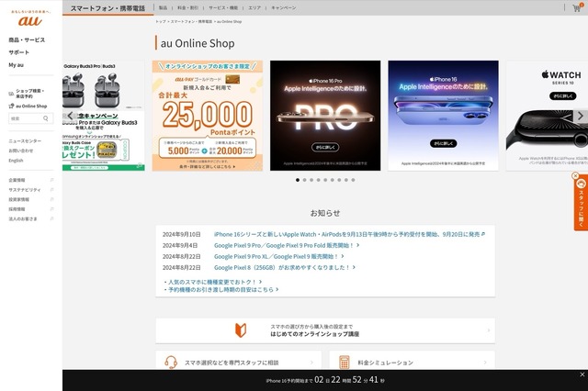This screenshot has width=588, height=391.
Task: Open the 製品 menu item
Action: pyautogui.click(x=164, y=8)
